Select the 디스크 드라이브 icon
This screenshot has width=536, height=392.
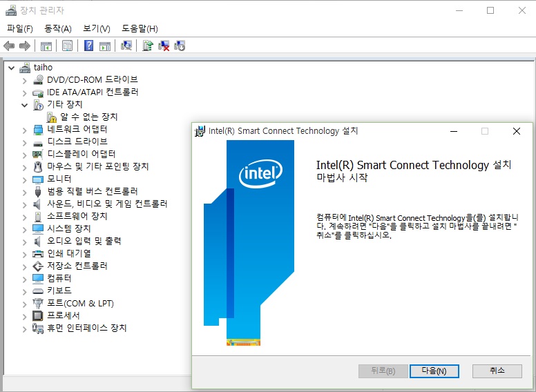point(38,143)
